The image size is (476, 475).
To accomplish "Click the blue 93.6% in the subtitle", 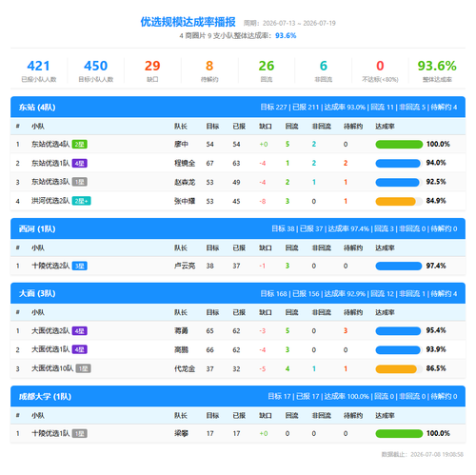I will coord(286,35).
